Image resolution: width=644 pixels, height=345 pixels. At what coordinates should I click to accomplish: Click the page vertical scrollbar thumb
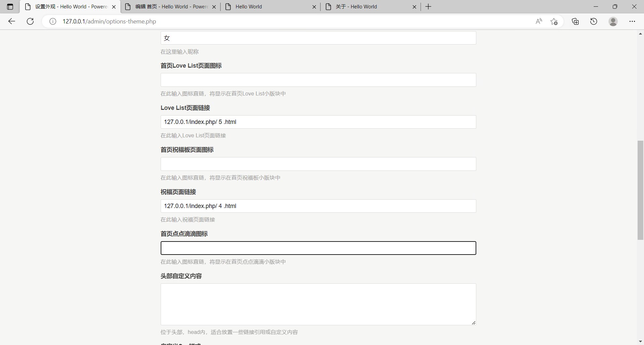coord(640,190)
